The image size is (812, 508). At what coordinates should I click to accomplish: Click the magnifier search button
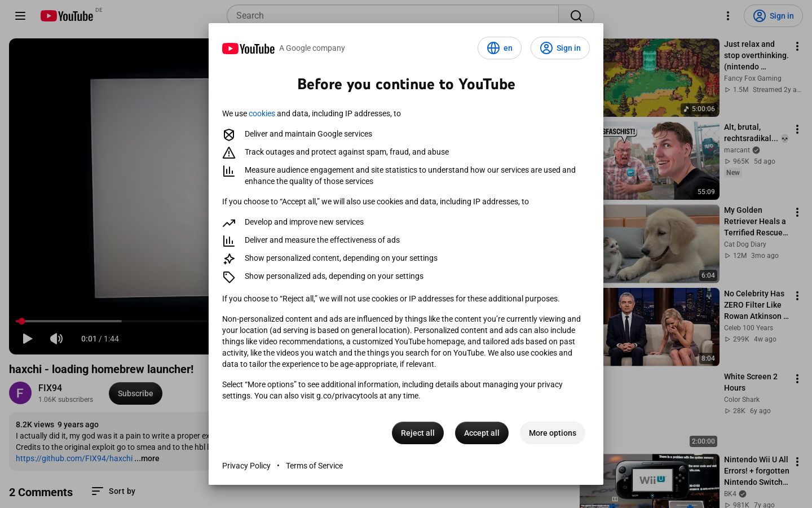coord(576,16)
